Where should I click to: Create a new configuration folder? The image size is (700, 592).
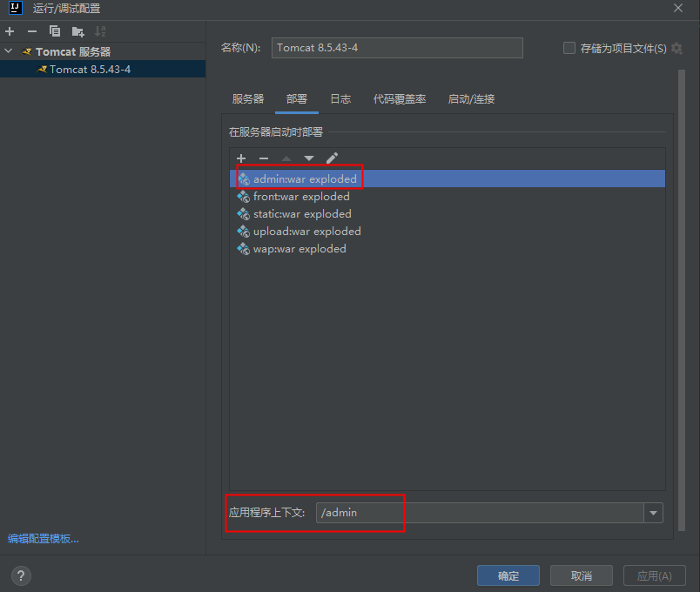[x=77, y=31]
